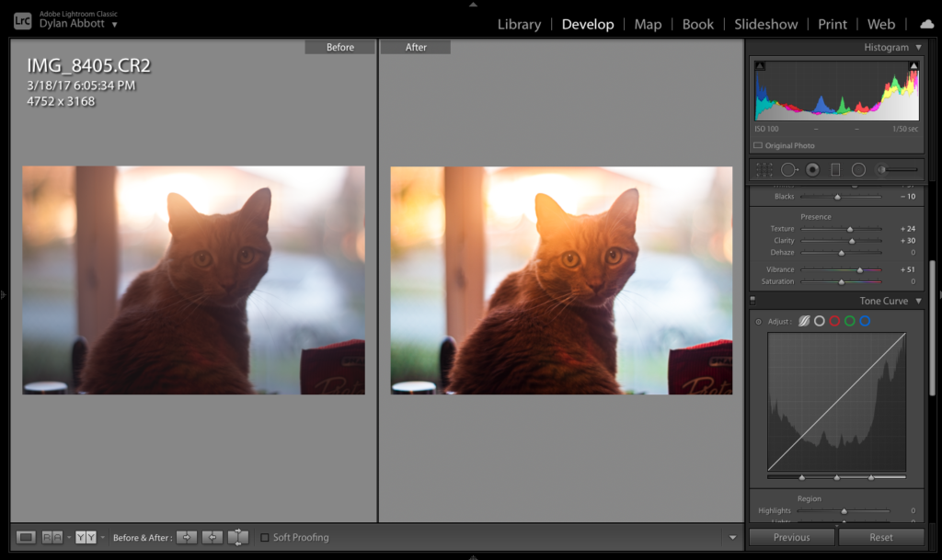Click the Vibrance slider handle
942x560 pixels.
860,270
